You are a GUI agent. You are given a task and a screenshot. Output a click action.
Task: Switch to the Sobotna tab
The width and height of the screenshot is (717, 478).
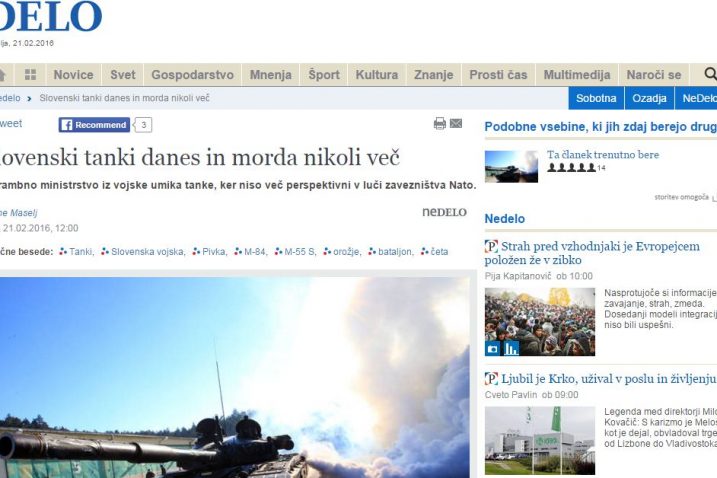tap(596, 98)
